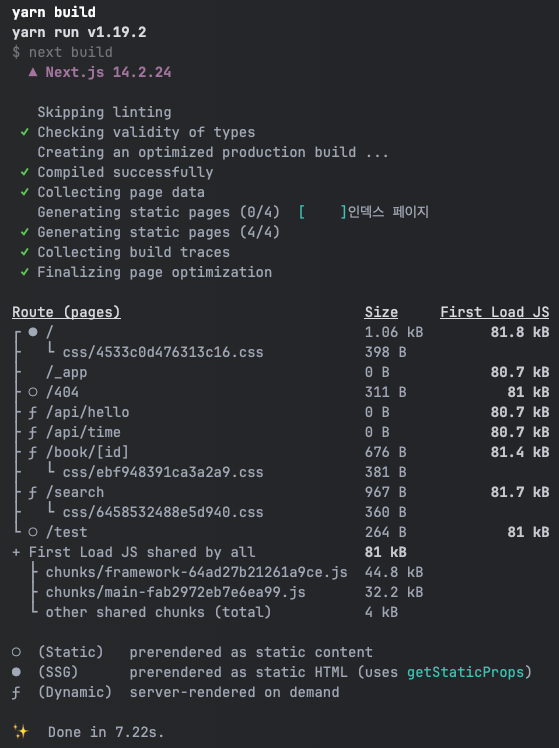The image size is (559, 748).
Task: Click the Next.js triangle logo icon
Action: 33,73
